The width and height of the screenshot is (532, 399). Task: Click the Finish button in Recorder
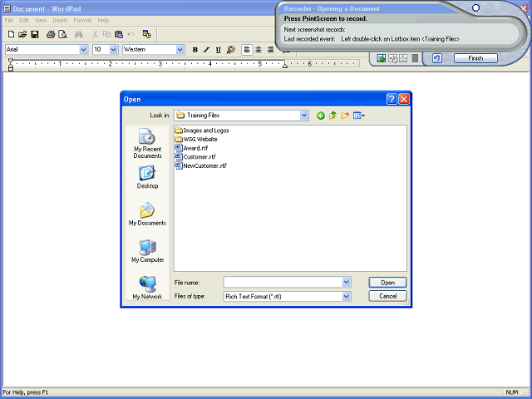click(475, 58)
